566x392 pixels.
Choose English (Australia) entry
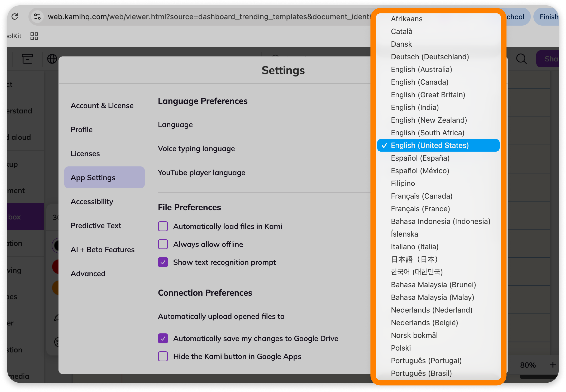[438, 69]
